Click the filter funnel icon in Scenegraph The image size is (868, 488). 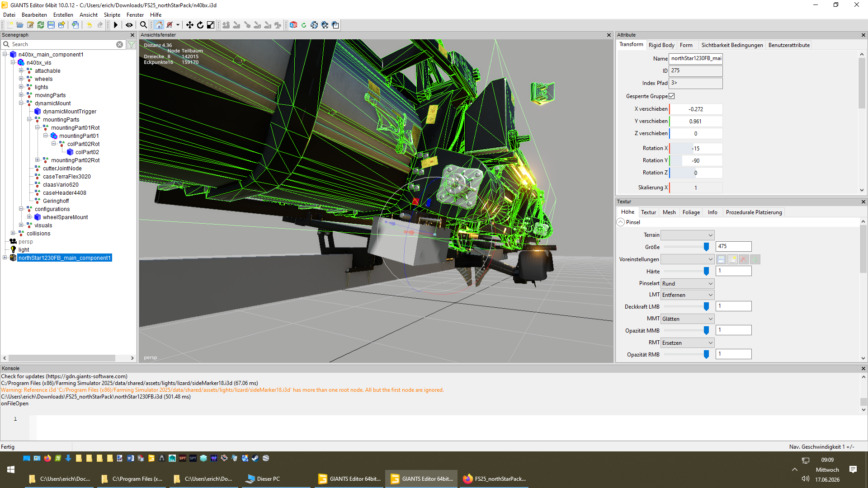[x=132, y=44]
